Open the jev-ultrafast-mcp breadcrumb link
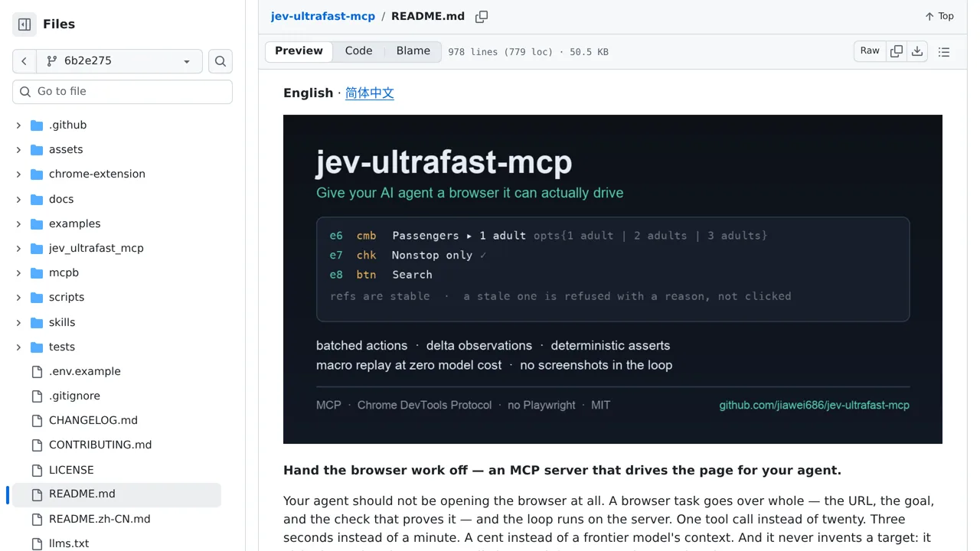Screen dimensions: 980x551 [323, 16]
